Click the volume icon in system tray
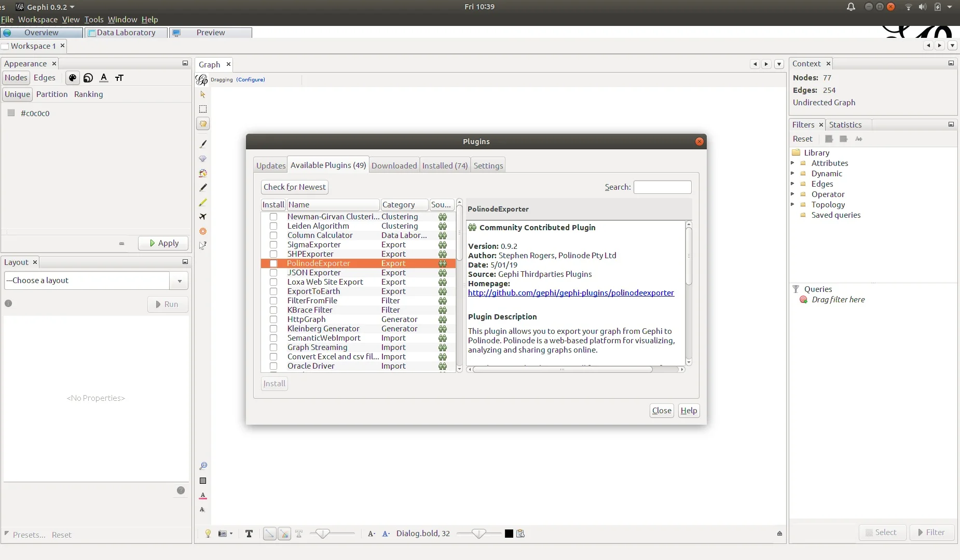Screen dimensions: 960x560 click(x=923, y=7)
